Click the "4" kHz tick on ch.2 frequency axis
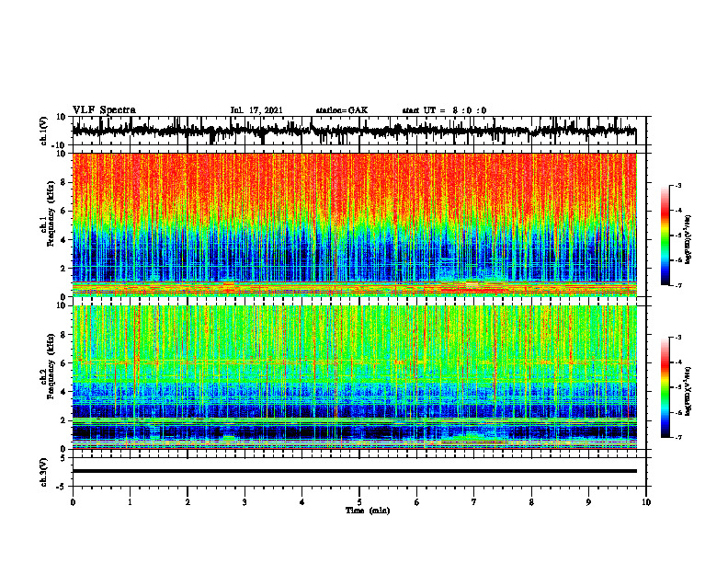 (x=63, y=393)
